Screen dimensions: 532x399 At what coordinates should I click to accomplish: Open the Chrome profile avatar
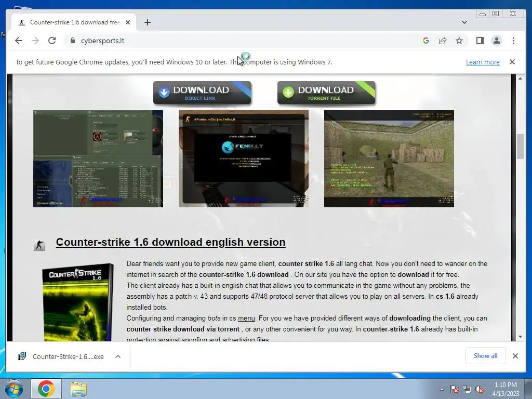[496, 41]
